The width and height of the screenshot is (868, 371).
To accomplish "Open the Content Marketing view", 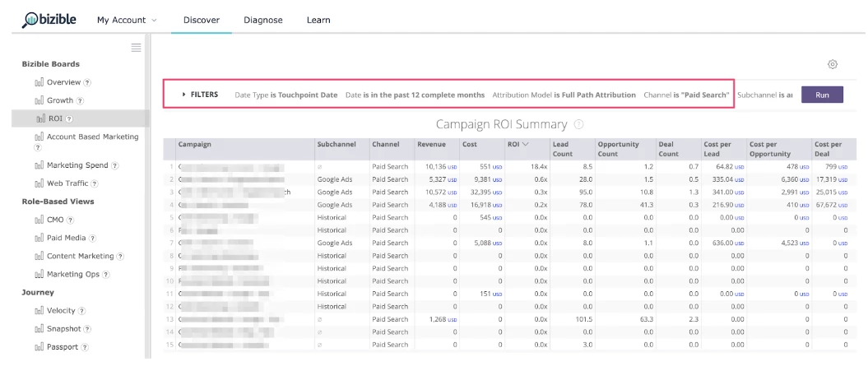I will (81, 256).
